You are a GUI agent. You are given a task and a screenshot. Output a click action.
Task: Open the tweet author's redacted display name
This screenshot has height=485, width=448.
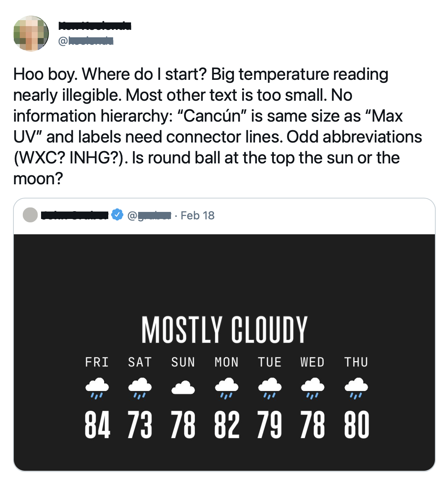(95, 26)
